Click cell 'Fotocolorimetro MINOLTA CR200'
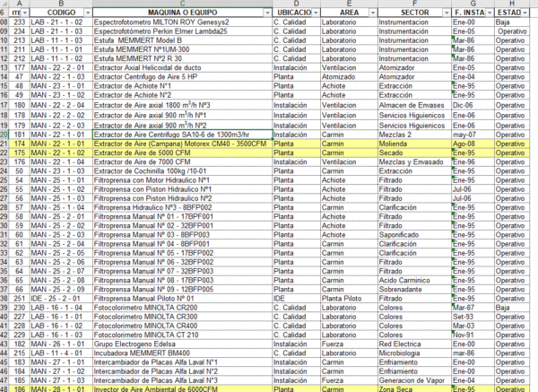Viewport: 538px width, 392px height. pyautogui.click(x=183, y=308)
